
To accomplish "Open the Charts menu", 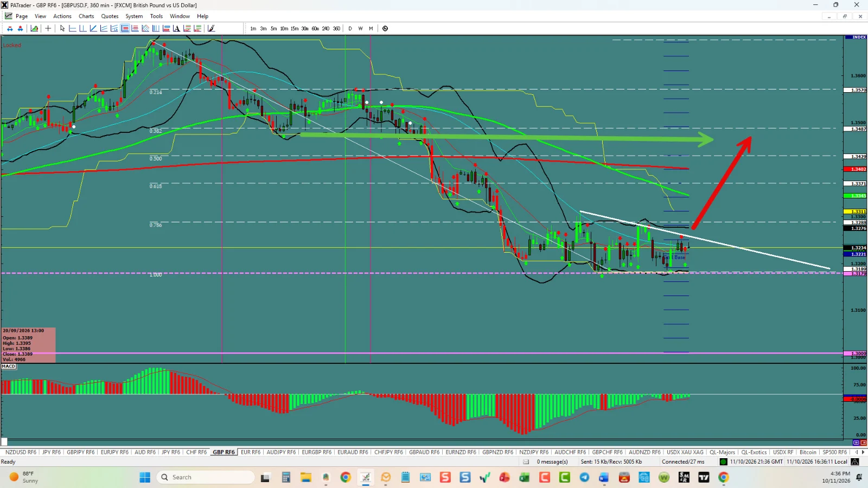I will tap(86, 16).
